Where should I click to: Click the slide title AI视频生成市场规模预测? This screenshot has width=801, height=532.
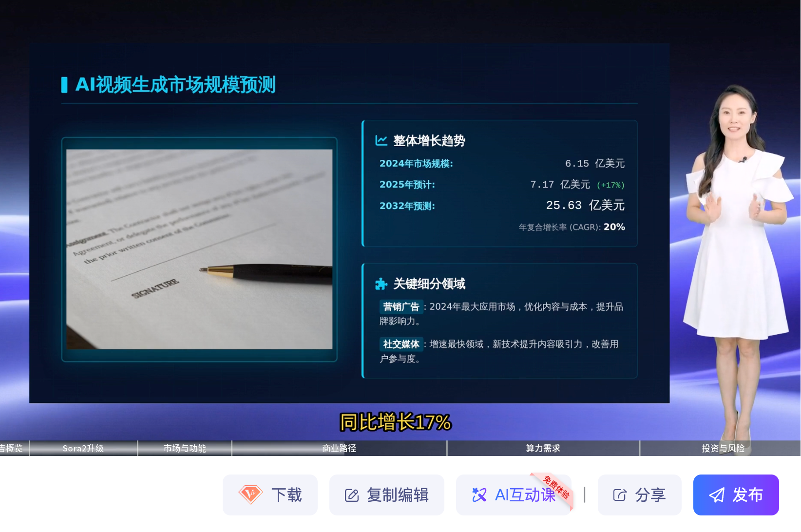coord(175,85)
